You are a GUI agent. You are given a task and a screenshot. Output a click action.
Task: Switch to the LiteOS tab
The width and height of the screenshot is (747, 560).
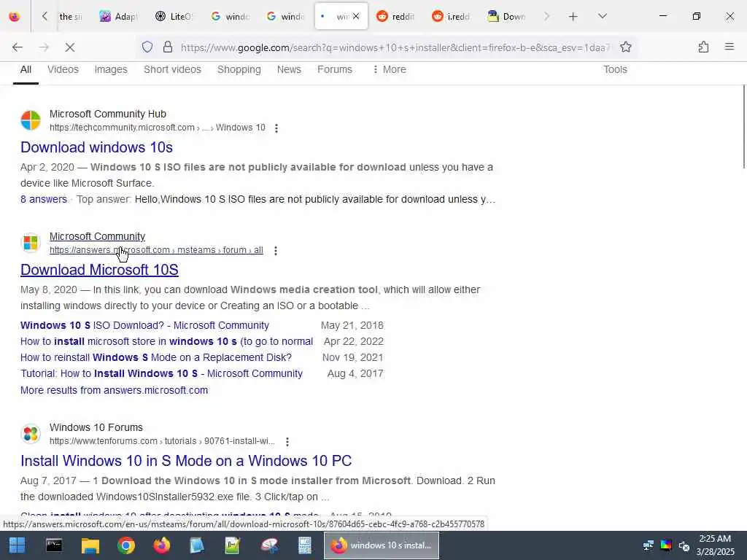point(174,16)
